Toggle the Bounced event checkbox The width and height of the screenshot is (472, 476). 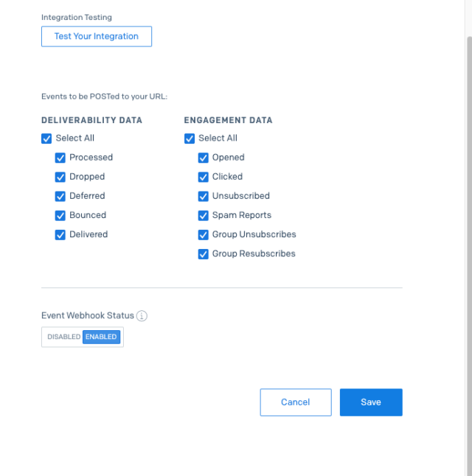coord(60,216)
